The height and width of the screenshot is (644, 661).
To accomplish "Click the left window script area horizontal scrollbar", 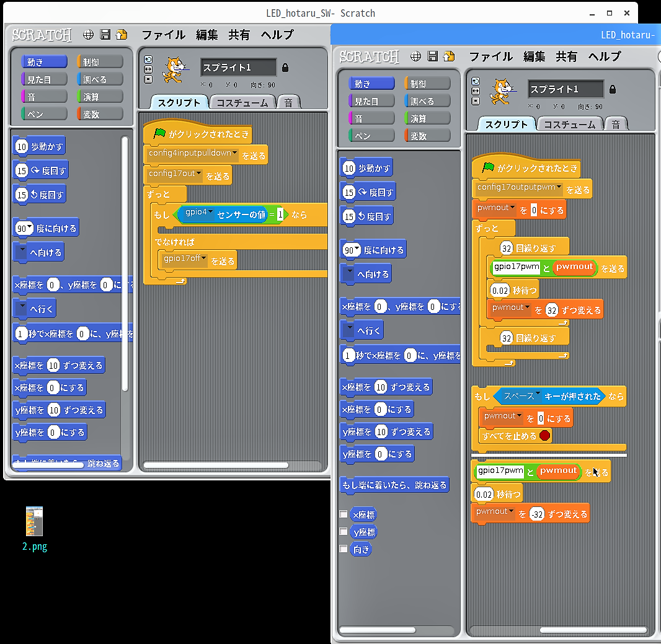I will coord(216,465).
